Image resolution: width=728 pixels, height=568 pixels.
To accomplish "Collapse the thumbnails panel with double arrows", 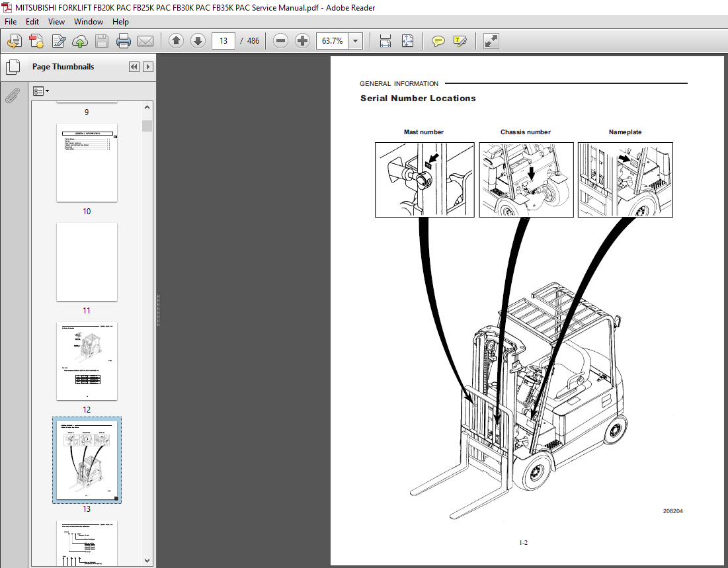I will click(134, 67).
